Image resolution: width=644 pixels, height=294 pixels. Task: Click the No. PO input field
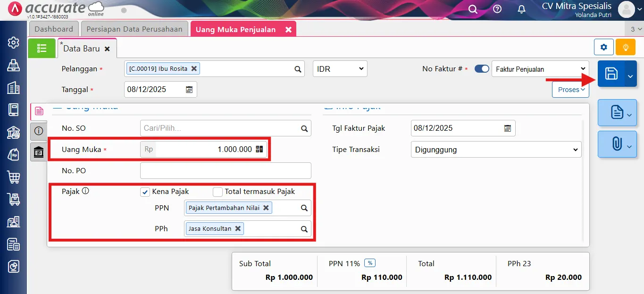coord(226,171)
